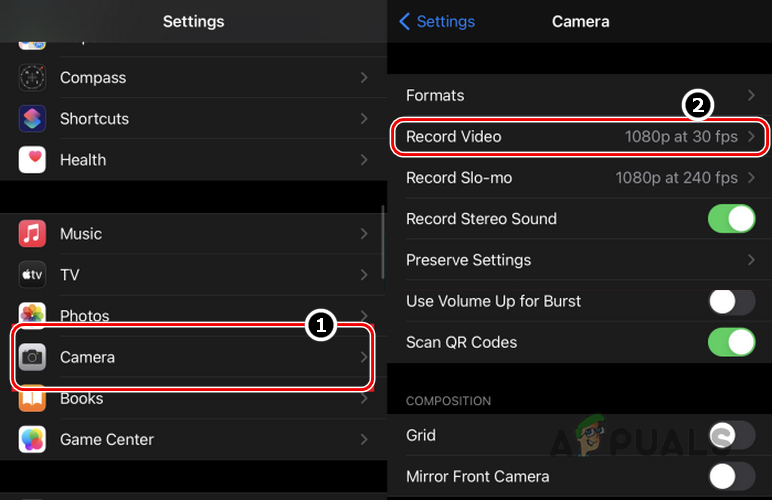Tap the Shortcuts app icon
This screenshot has width=772, height=500.
coord(32,119)
